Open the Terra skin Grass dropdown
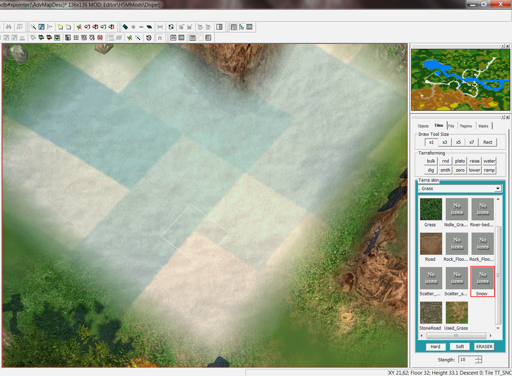The image size is (512, 376). pos(460,189)
